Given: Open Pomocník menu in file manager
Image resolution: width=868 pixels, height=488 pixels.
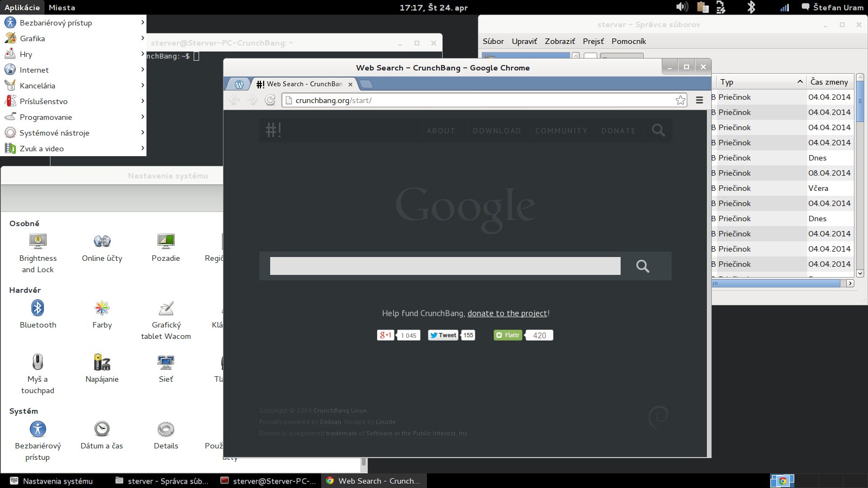Looking at the screenshot, I should coord(629,41).
